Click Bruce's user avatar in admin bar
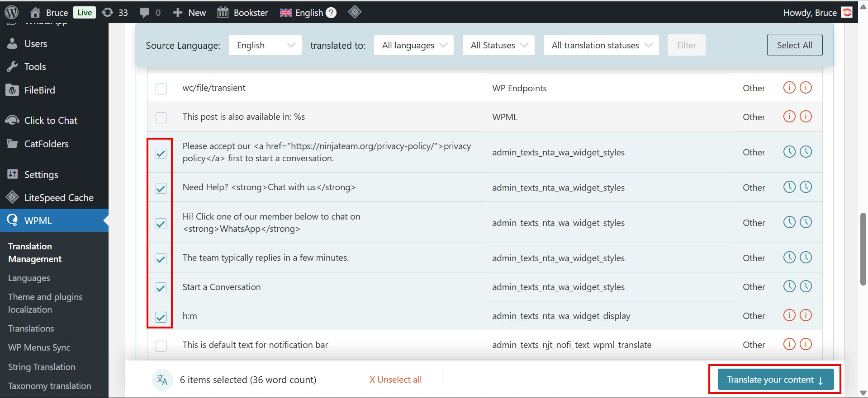 847,12
